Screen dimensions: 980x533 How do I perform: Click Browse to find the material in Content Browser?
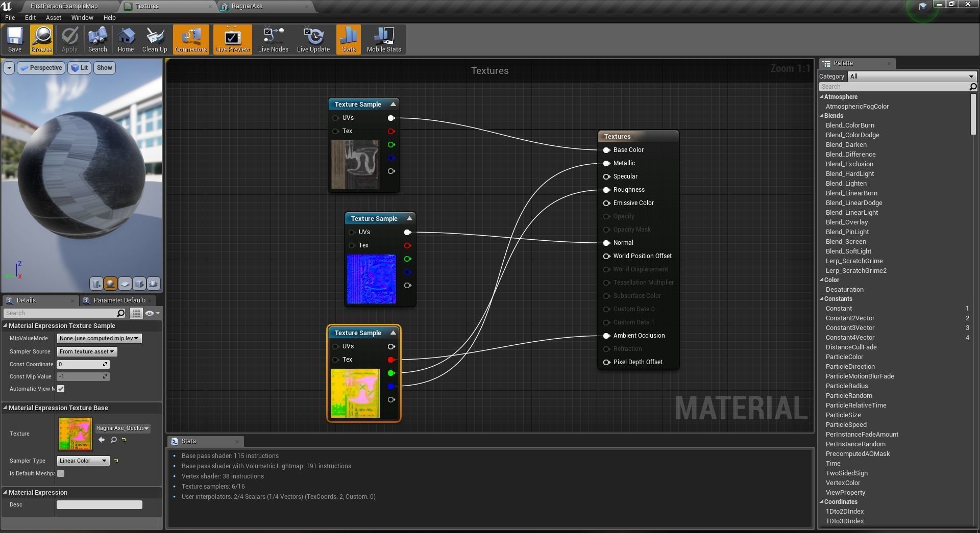(41, 39)
